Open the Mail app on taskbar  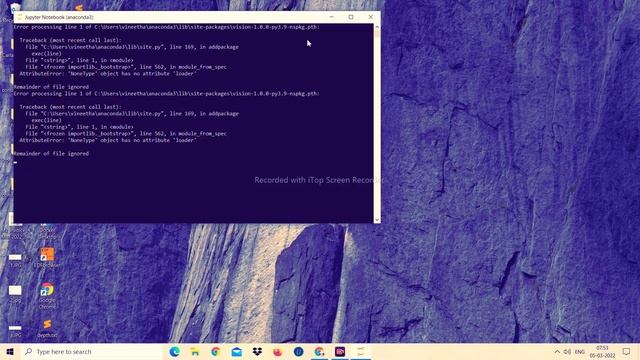236,351
